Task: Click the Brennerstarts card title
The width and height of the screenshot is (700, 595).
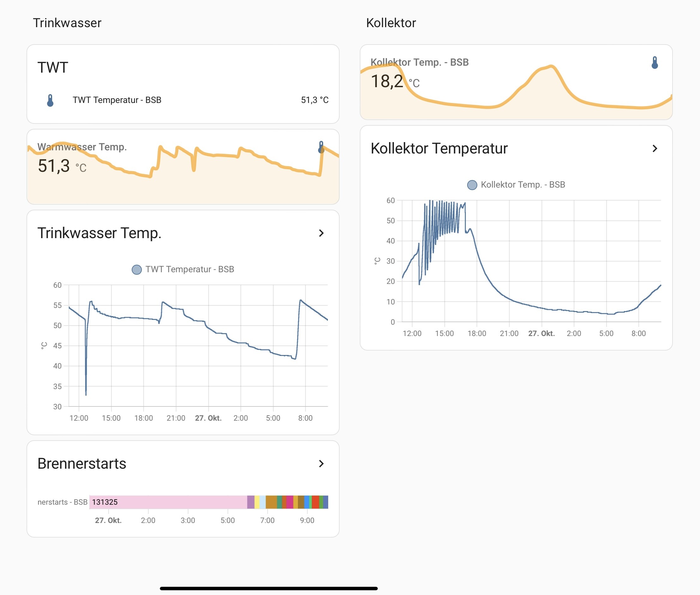Action: 82,463
